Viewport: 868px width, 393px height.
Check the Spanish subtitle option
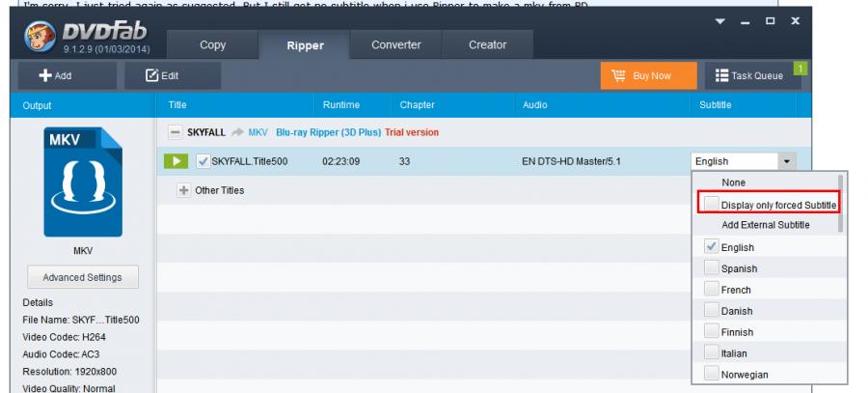711,268
